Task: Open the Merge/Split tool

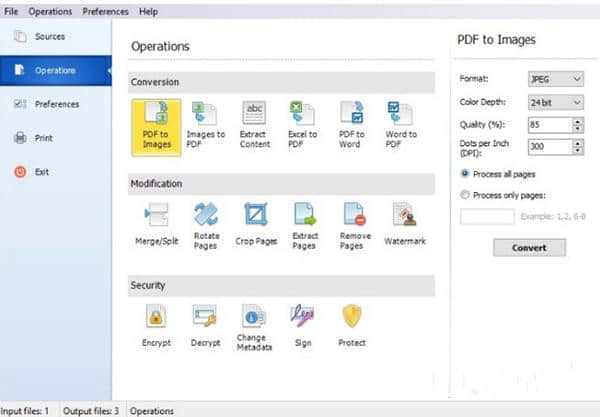Action: tap(156, 225)
